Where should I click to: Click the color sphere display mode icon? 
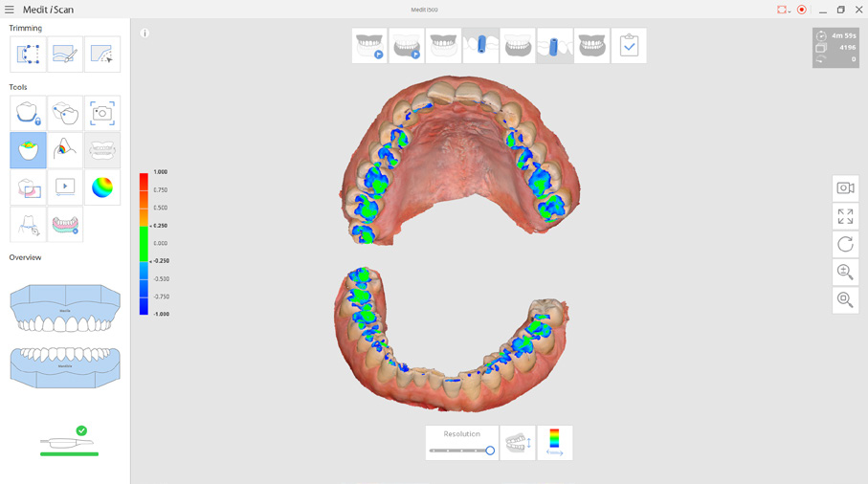coord(101,187)
